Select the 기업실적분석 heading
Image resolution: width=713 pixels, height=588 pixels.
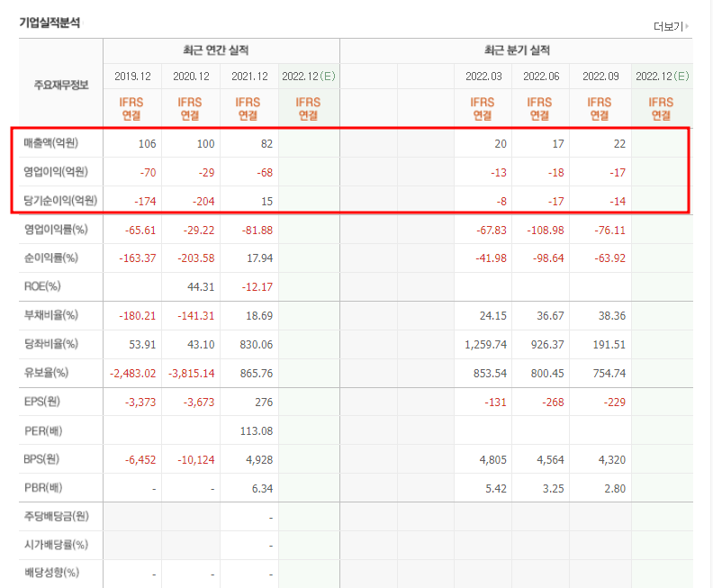point(50,23)
